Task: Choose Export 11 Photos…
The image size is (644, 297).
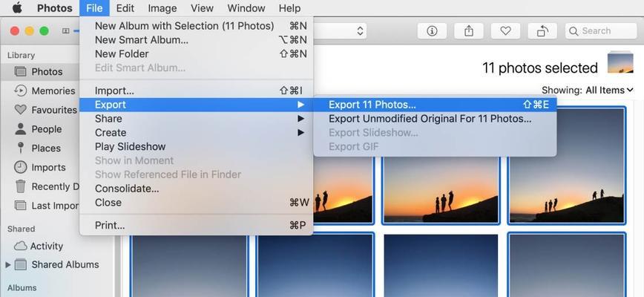Action: coord(435,105)
